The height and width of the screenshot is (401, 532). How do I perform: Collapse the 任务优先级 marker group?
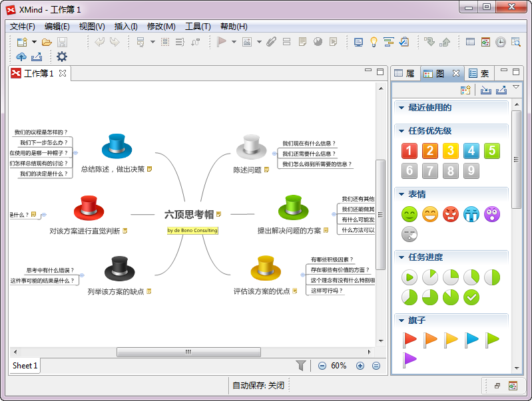point(401,131)
